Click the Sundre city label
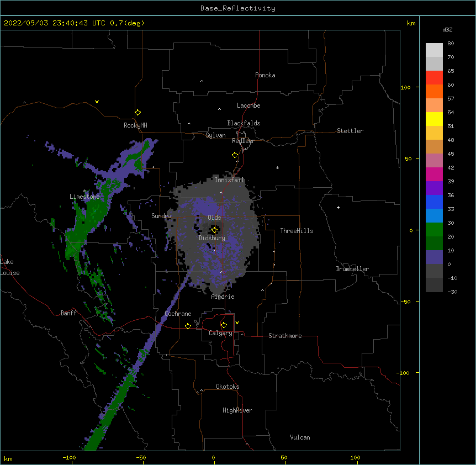This screenshot has width=476, height=465. pyautogui.click(x=161, y=216)
